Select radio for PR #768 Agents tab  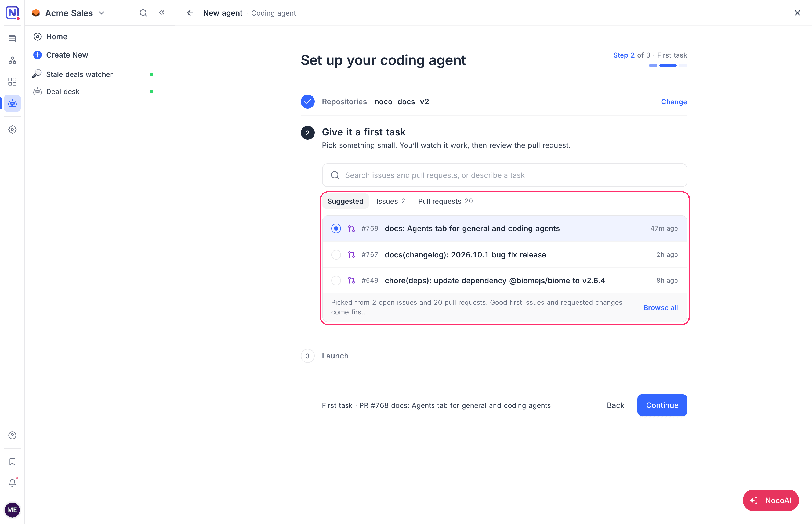click(336, 228)
